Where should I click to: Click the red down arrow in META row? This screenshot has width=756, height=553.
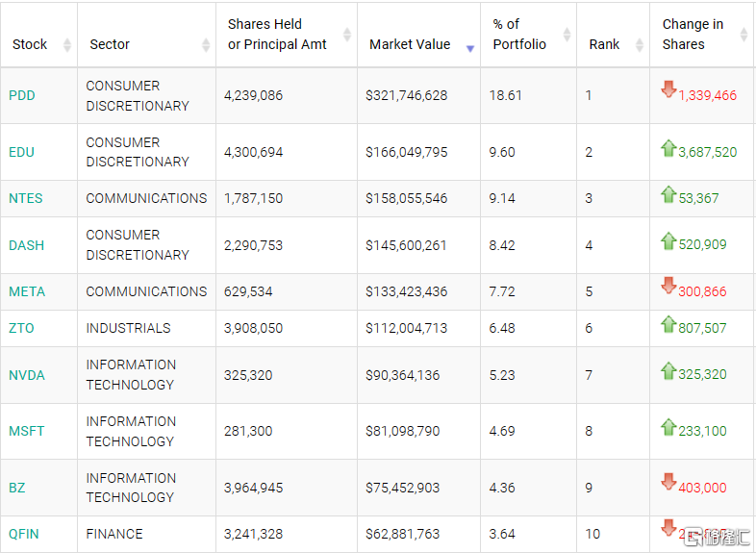[x=668, y=287]
